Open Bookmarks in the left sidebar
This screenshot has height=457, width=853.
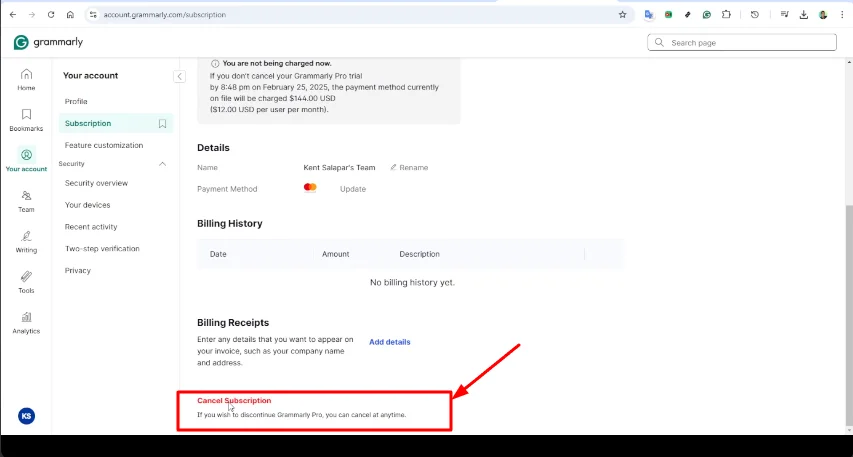click(x=26, y=120)
